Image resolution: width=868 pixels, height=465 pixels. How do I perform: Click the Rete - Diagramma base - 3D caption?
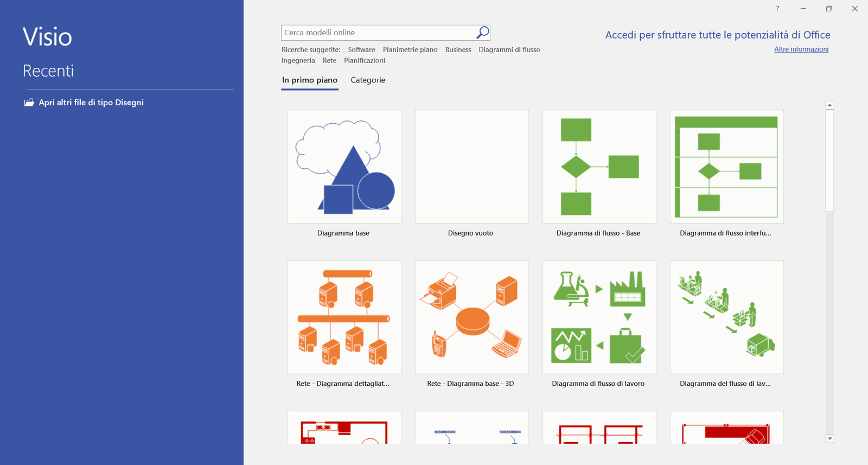470,384
